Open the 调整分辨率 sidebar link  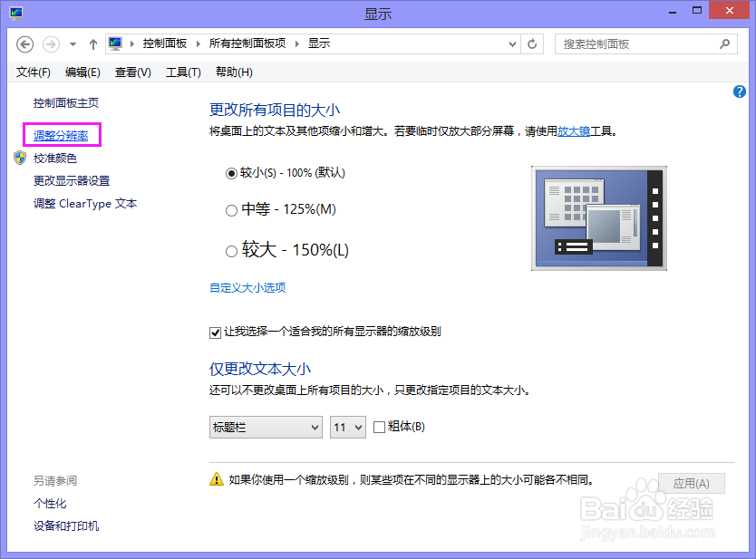[x=61, y=134]
